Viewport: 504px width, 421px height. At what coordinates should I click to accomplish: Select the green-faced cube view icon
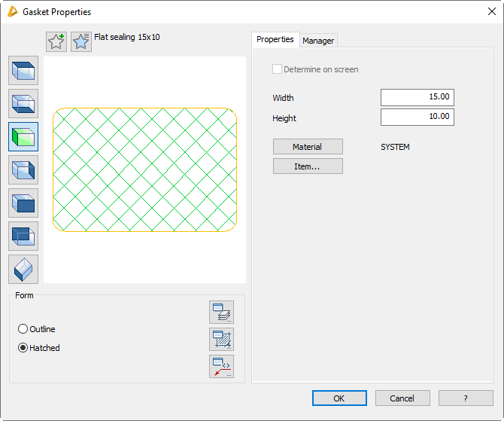click(x=23, y=137)
